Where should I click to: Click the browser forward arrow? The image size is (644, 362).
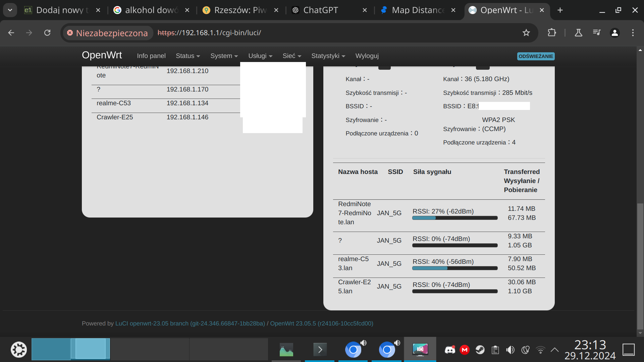coord(29,33)
